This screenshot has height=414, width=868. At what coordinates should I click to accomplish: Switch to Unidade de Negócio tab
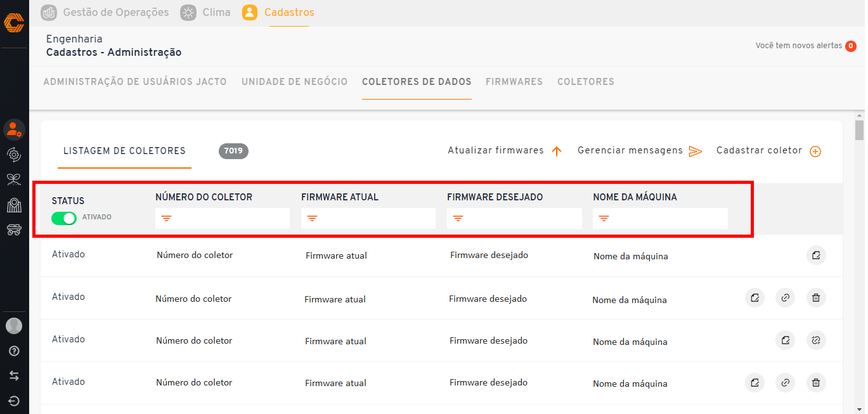tap(295, 82)
